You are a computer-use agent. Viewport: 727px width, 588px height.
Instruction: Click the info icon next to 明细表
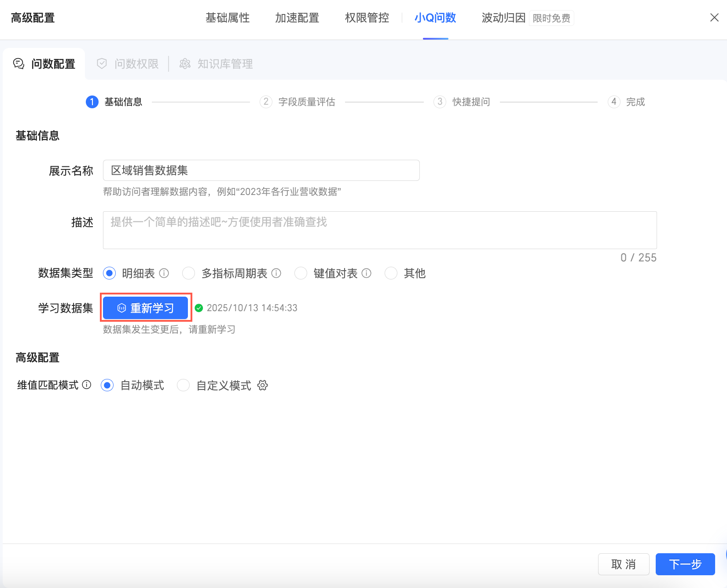coord(164,273)
